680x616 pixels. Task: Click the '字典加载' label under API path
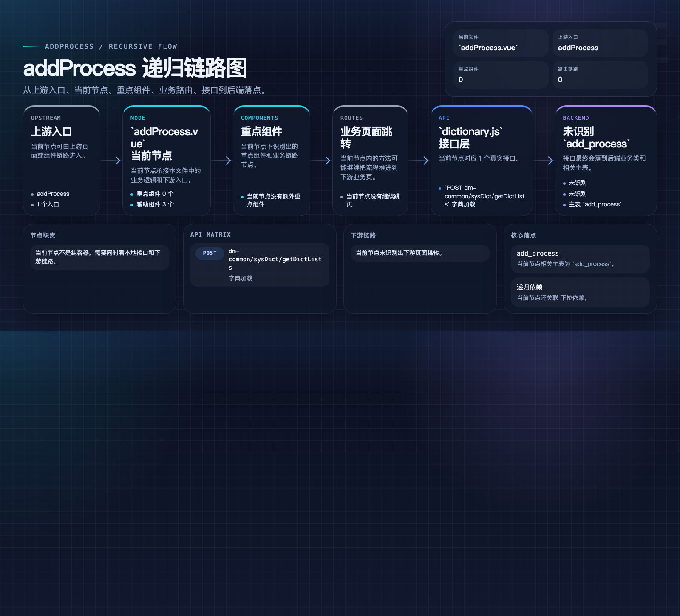(x=241, y=278)
